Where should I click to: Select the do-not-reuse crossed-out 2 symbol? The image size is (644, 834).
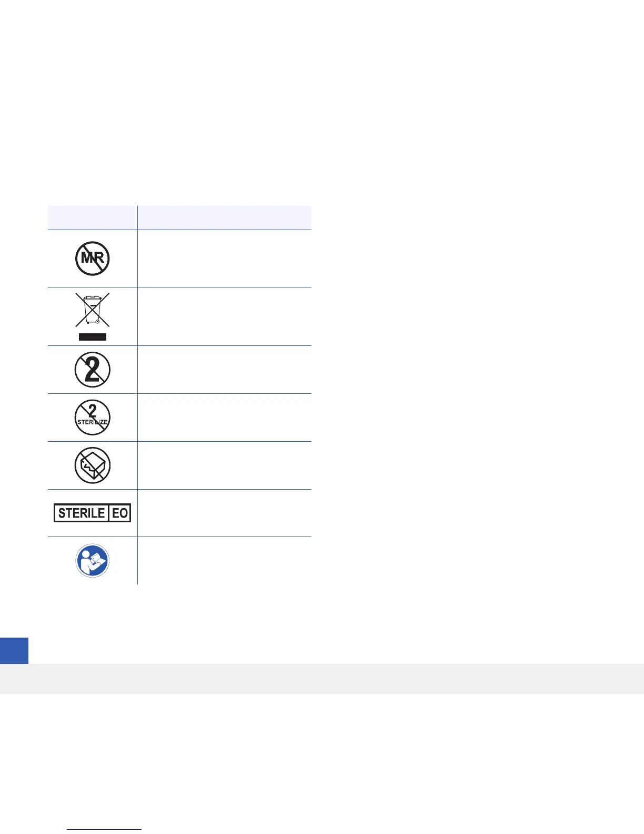point(92,370)
